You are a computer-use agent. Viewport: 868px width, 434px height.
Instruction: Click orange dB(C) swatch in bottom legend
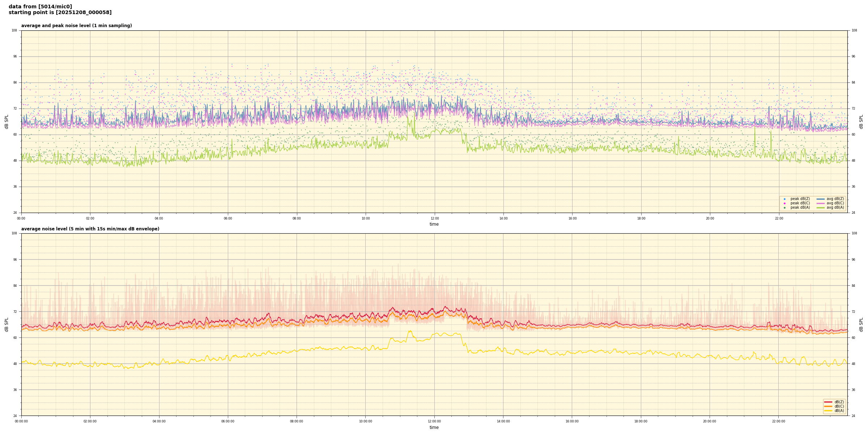coord(828,406)
